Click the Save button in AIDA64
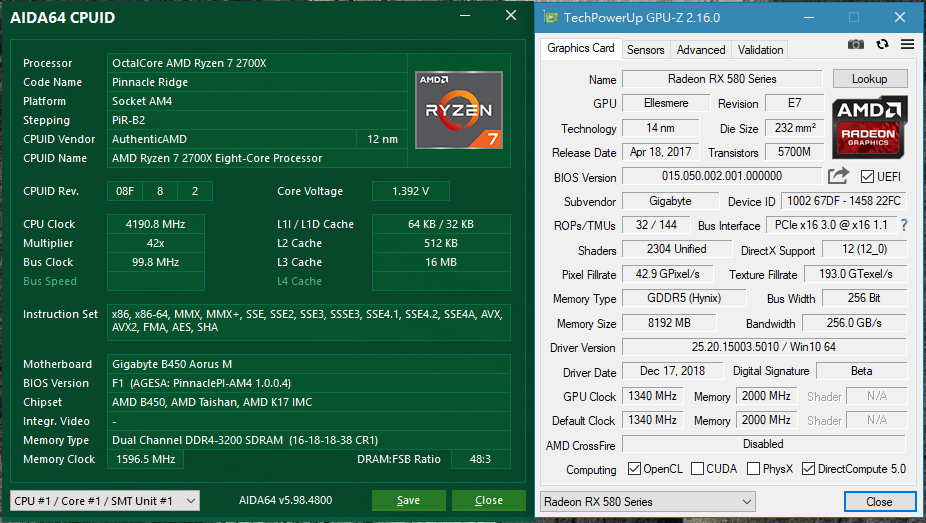The height and width of the screenshot is (523, 926). [x=408, y=501]
